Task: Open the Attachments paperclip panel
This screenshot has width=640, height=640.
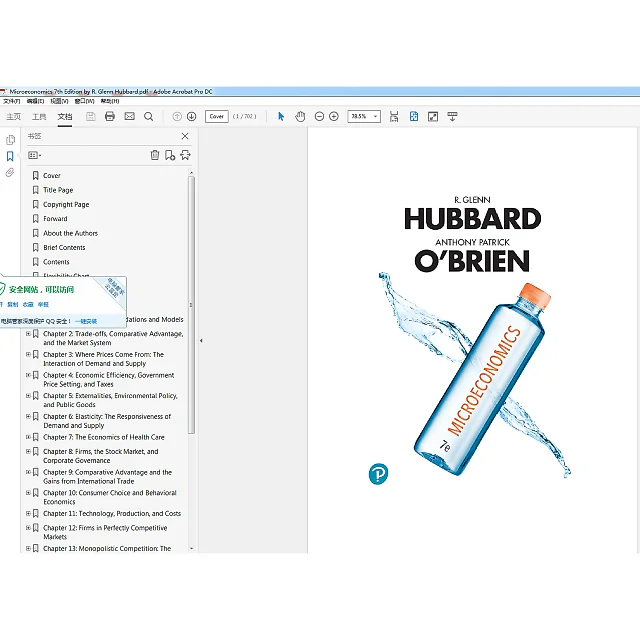Action: (x=10, y=173)
